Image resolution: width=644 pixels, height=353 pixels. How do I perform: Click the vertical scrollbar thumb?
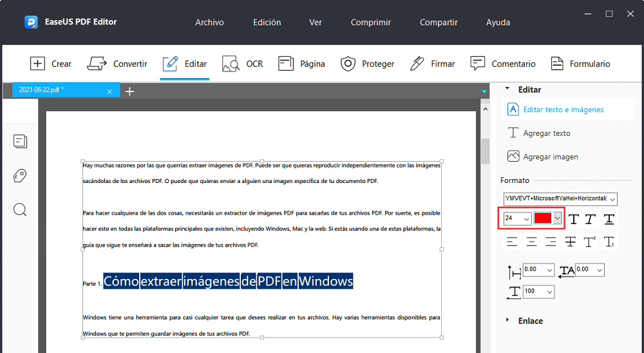point(486,151)
